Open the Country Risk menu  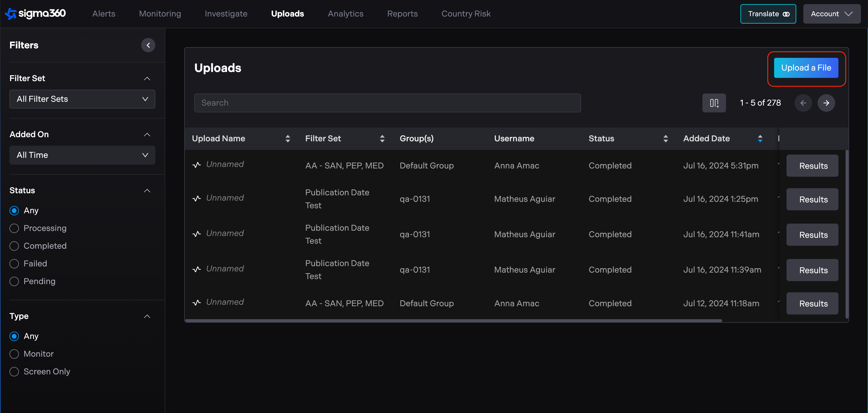coord(466,14)
